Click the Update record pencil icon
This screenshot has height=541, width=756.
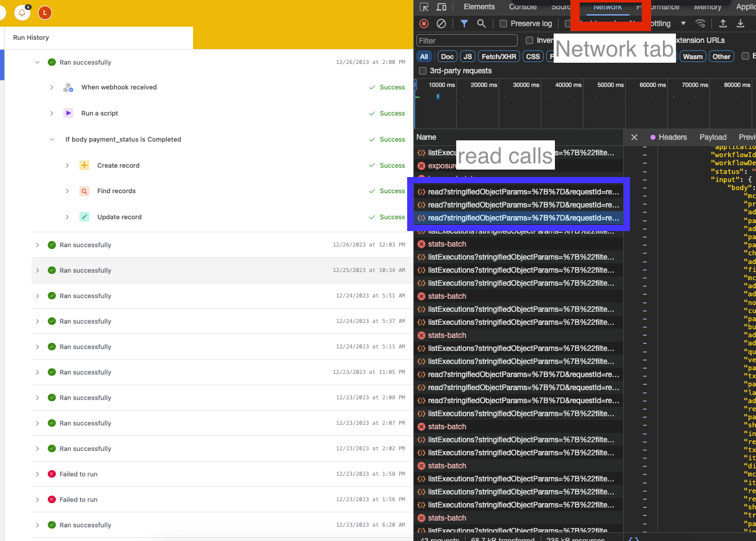(84, 217)
